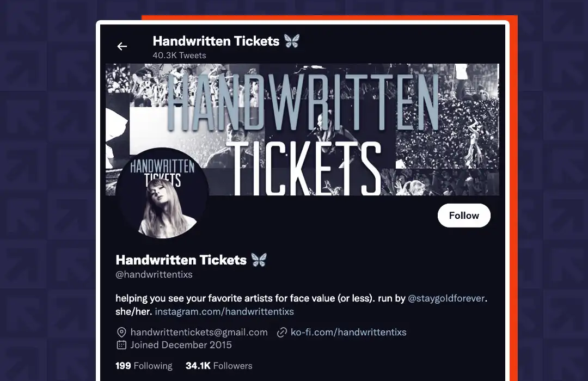The width and height of the screenshot is (588, 381).
Task: Open the @staygoldforever mention link
Action: 446,298
